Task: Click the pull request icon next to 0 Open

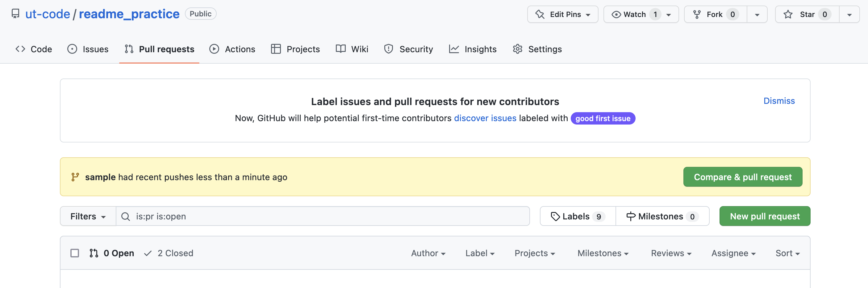Action: (x=94, y=253)
